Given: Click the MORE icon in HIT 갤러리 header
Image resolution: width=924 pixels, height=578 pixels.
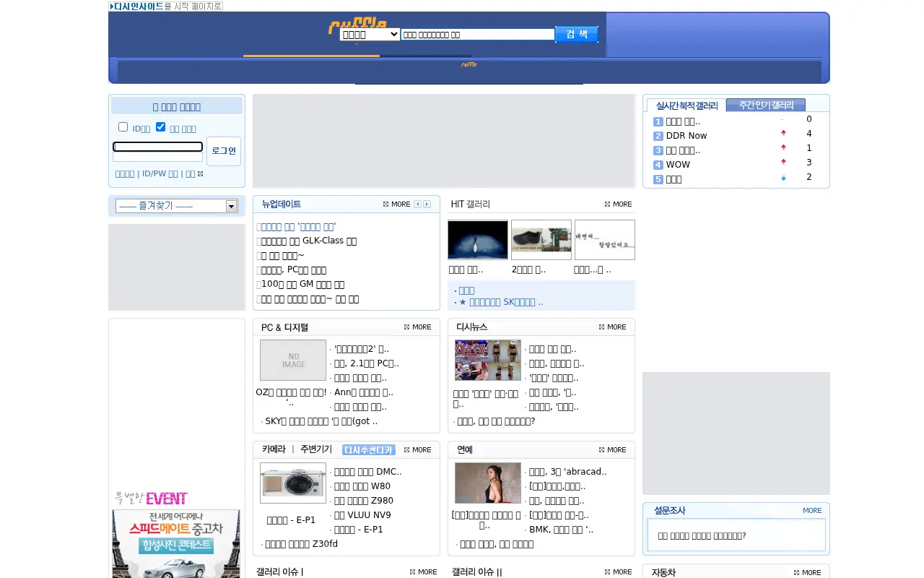Looking at the screenshot, I should tap(618, 204).
